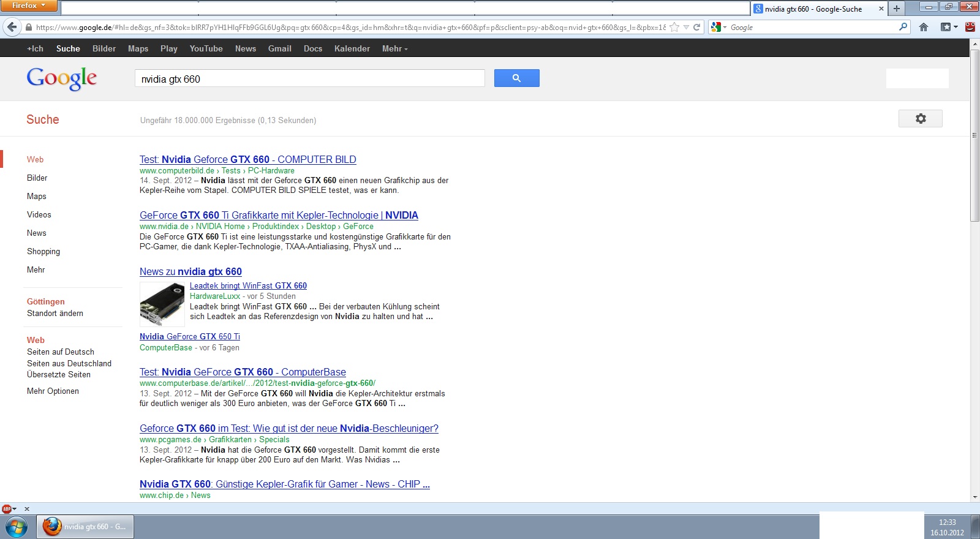
Task: Go to the Firefox Home page icon
Action: click(x=924, y=27)
